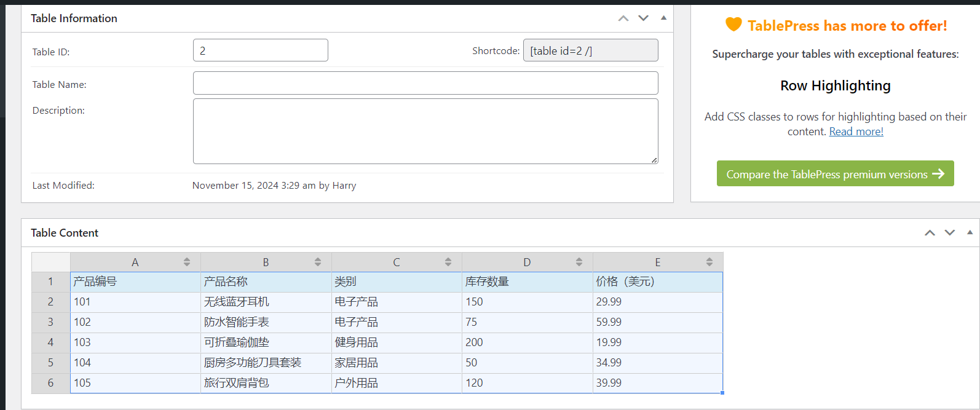Select cell containing 无线蓝牙耳机
Image resolution: width=980 pixels, height=410 pixels.
coord(266,302)
